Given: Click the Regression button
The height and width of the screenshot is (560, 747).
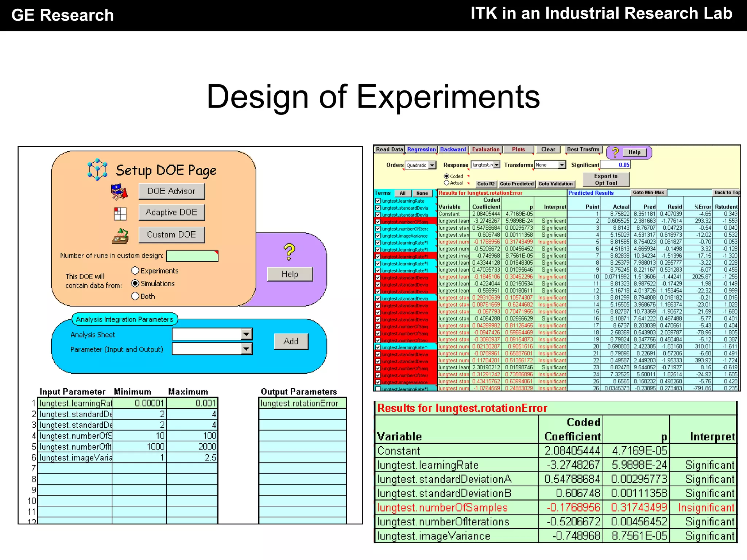Looking at the screenshot, I should [x=421, y=149].
